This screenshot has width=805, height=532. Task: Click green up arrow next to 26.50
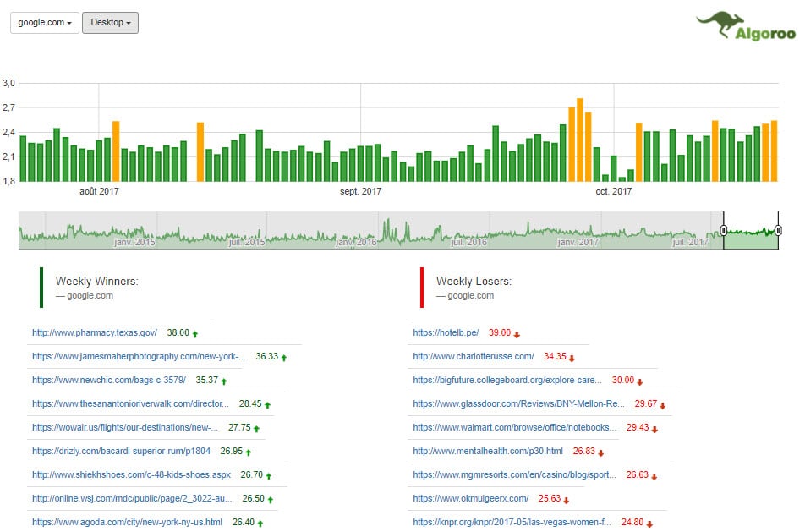(271, 500)
